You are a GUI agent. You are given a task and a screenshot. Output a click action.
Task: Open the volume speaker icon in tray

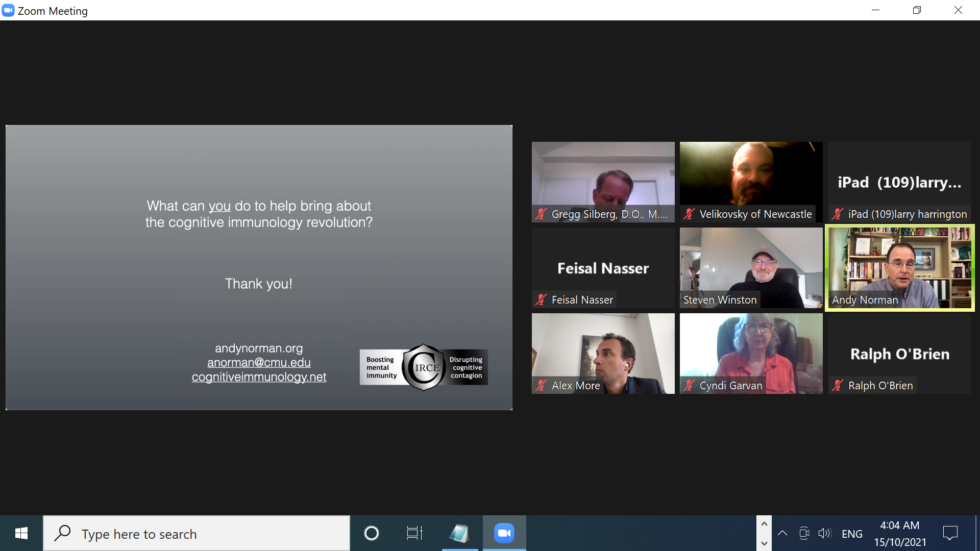tap(824, 534)
